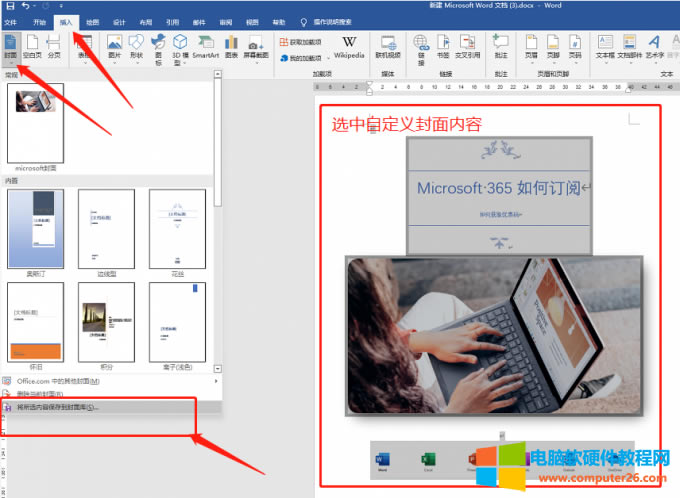The height and width of the screenshot is (498, 680).
Task: Open the 3D 模型 models tool
Action: tap(179, 49)
